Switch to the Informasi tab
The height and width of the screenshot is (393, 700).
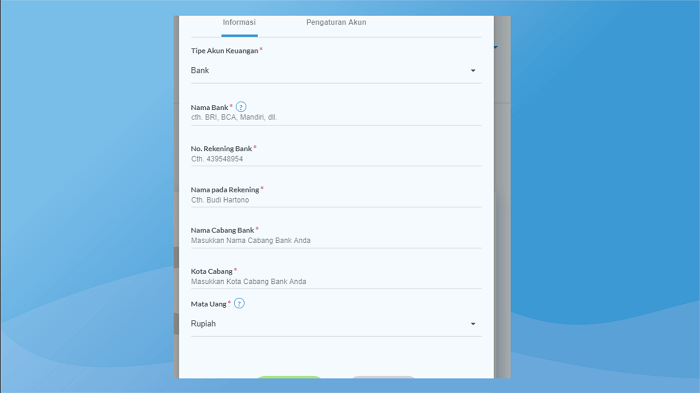(x=239, y=23)
